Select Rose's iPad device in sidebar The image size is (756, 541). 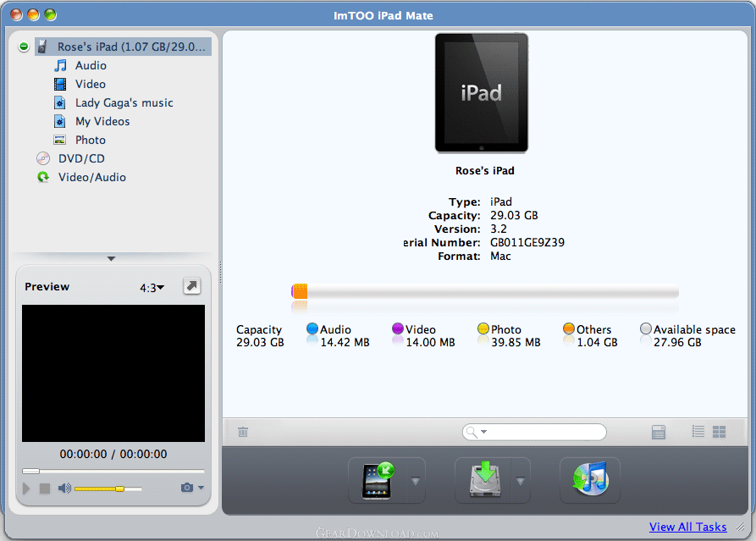click(x=123, y=47)
